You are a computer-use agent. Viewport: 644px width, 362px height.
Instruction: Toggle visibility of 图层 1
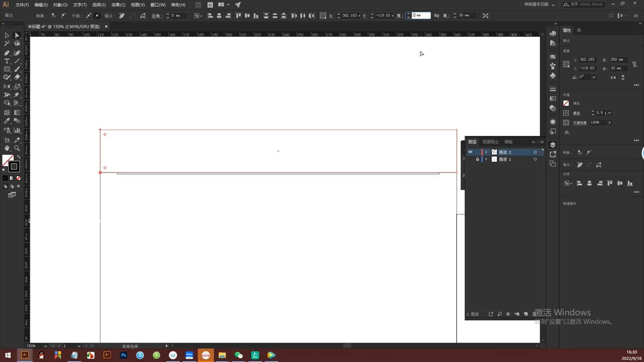coord(470,159)
